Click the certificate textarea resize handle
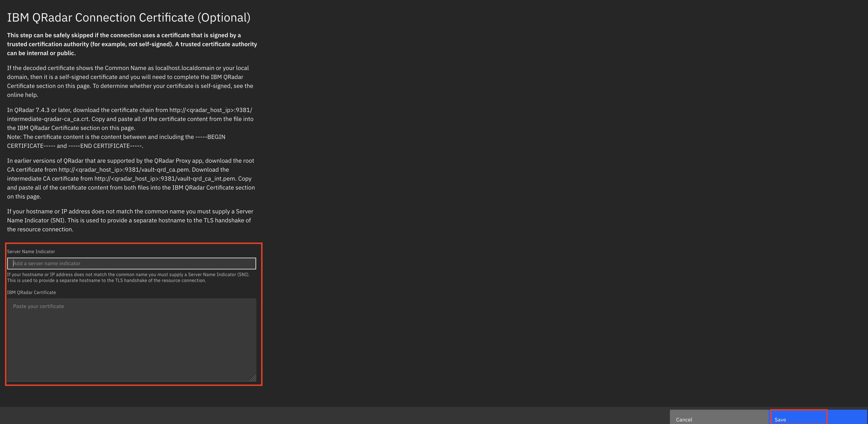The height and width of the screenshot is (424, 868). point(253,378)
